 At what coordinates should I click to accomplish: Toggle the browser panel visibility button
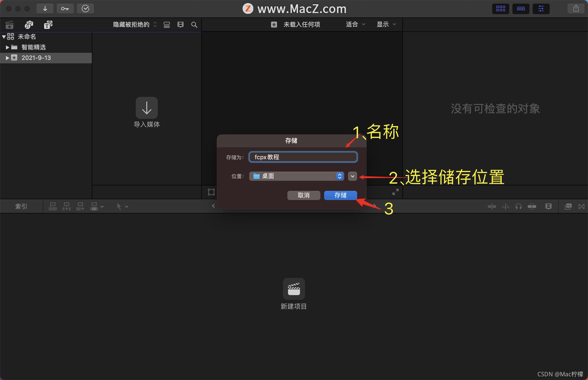[x=500, y=9]
